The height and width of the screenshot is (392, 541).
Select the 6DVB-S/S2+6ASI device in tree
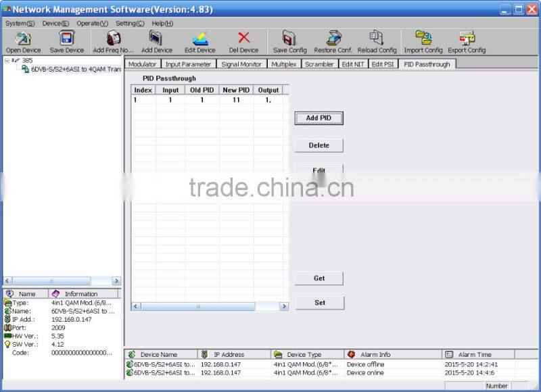pos(74,69)
